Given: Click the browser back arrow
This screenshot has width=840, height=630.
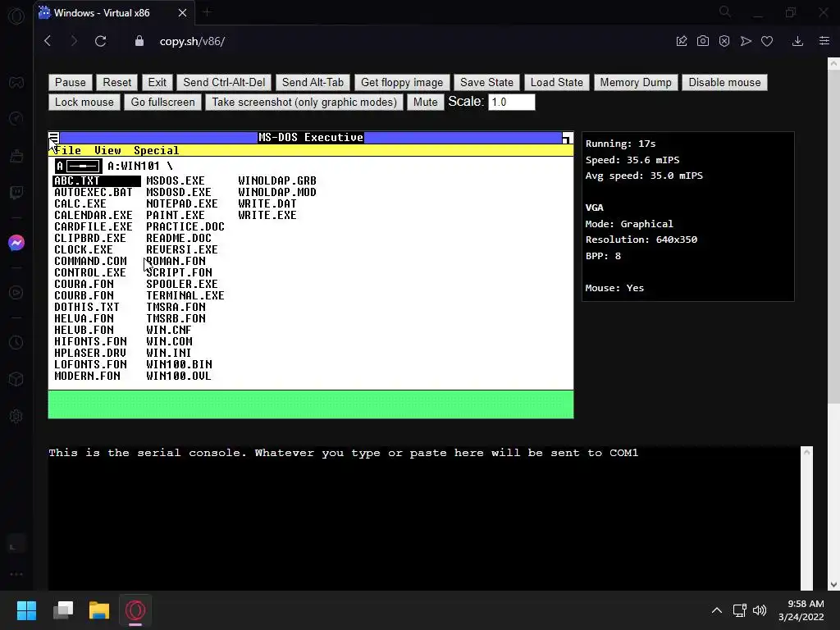Looking at the screenshot, I should [48, 41].
